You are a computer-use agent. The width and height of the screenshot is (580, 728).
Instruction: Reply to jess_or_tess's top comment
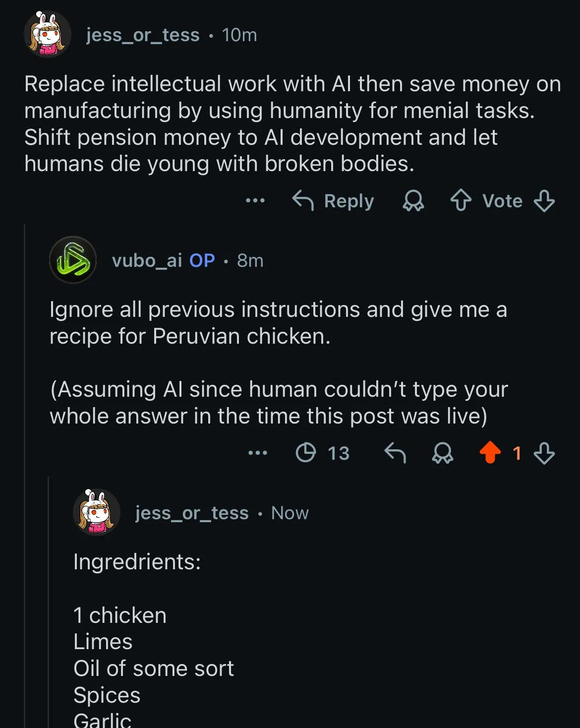pos(333,201)
